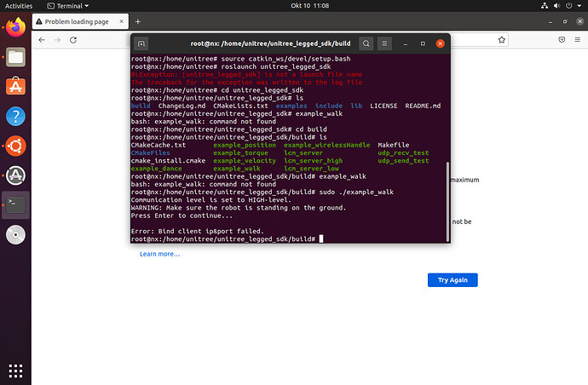This screenshot has width=588, height=385.
Task: Click the 'Error: Bind client ip&port failed.' line
Action: pos(197,232)
